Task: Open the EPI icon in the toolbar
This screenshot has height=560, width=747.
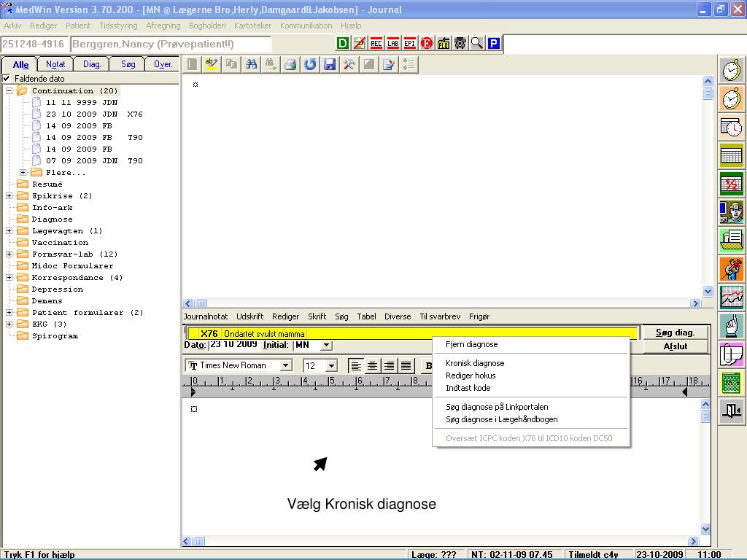Action: (410, 43)
